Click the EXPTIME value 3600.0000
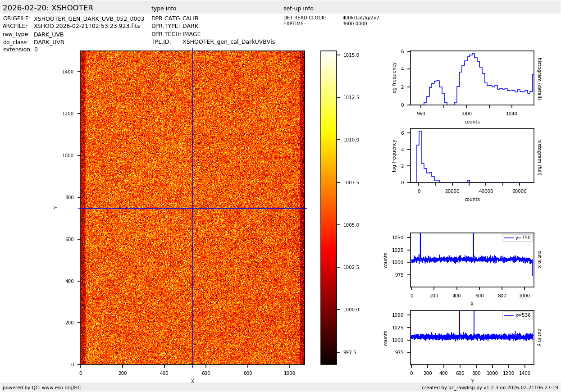 354,24
